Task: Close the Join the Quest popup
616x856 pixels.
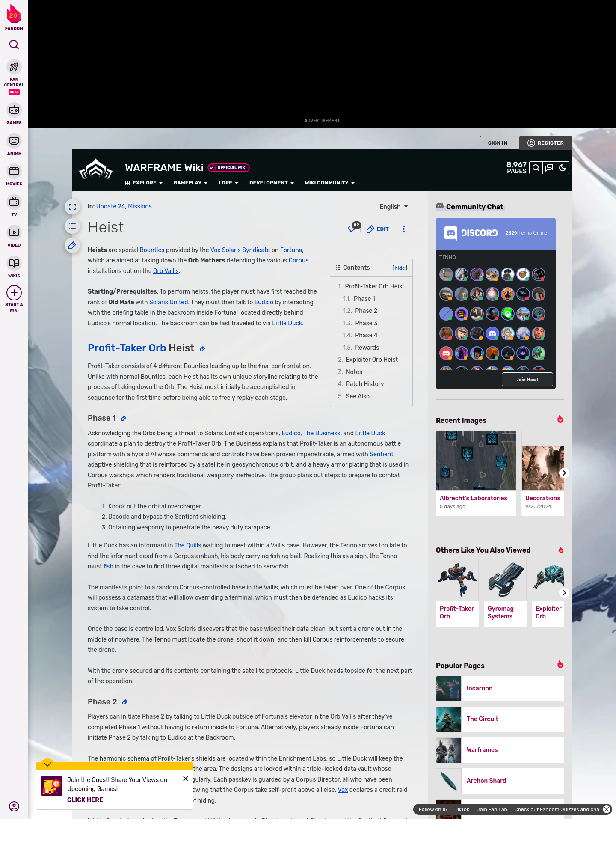Action: 186,779
